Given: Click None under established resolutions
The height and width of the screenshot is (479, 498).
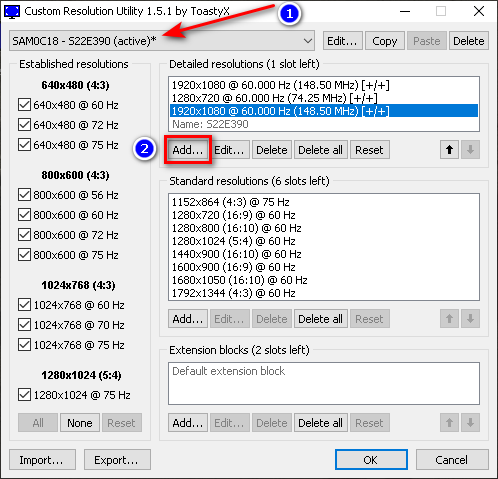Looking at the screenshot, I should pyautogui.click(x=80, y=423).
